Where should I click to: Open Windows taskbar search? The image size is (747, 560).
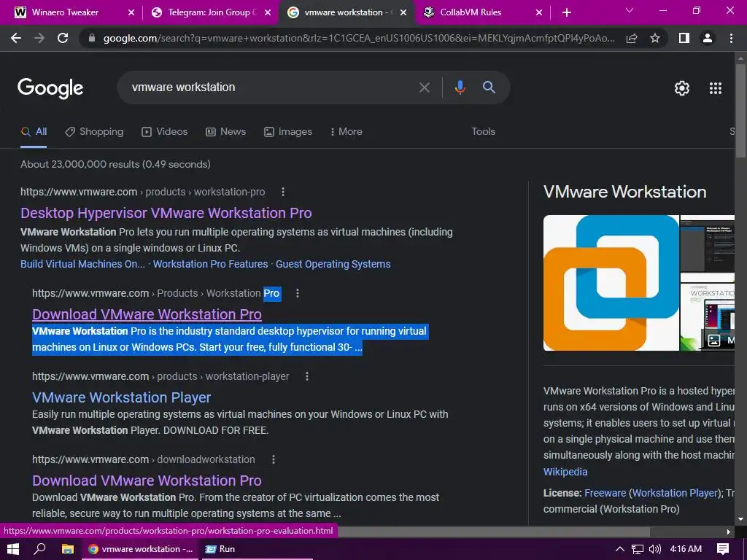(39, 549)
